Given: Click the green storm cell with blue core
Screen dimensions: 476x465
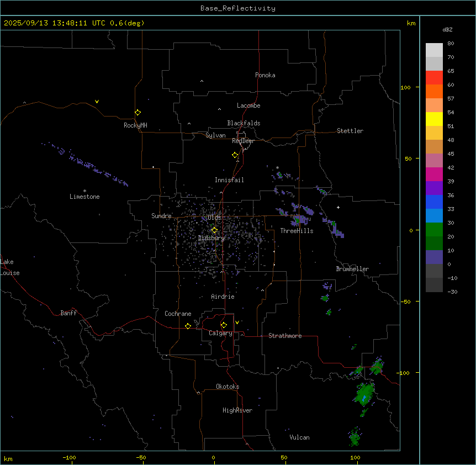Looking at the screenshot, I should (364, 394).
